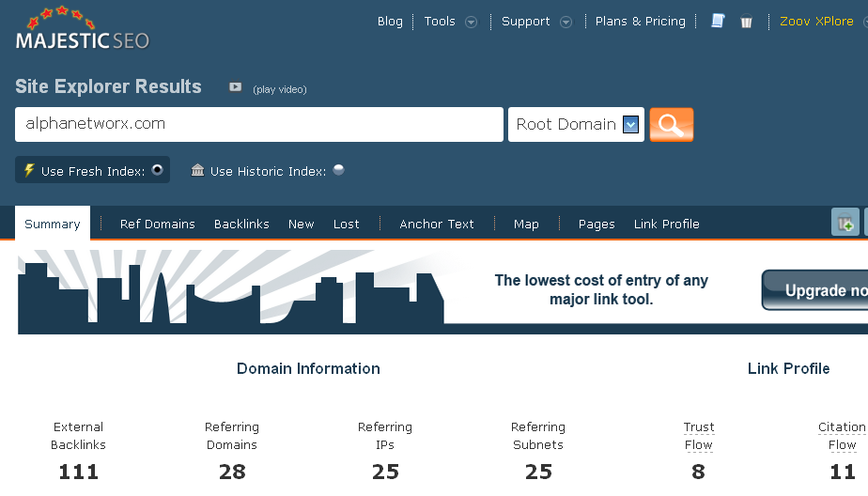This screenshot has width=868, height=496.
Task: Select the Use Historic Index radio button
Action: pos(338,170)
